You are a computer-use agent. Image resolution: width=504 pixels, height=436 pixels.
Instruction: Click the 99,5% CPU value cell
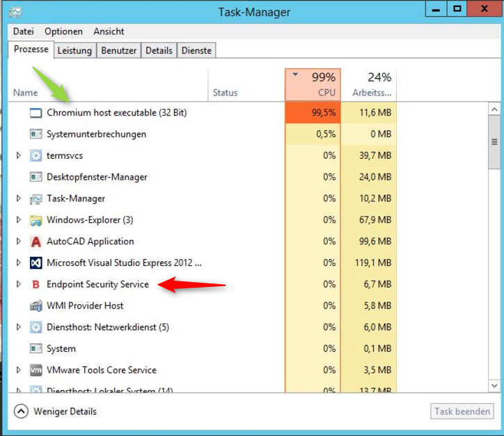point(313,113)
